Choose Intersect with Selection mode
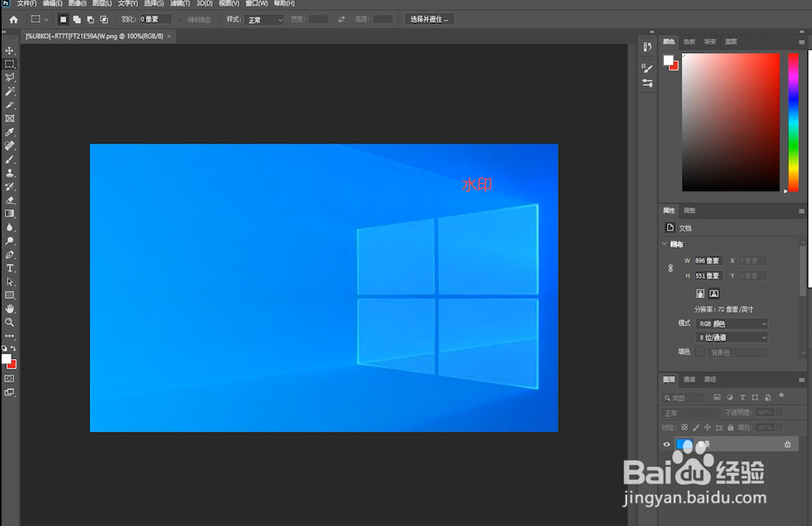 pos(104,20)
